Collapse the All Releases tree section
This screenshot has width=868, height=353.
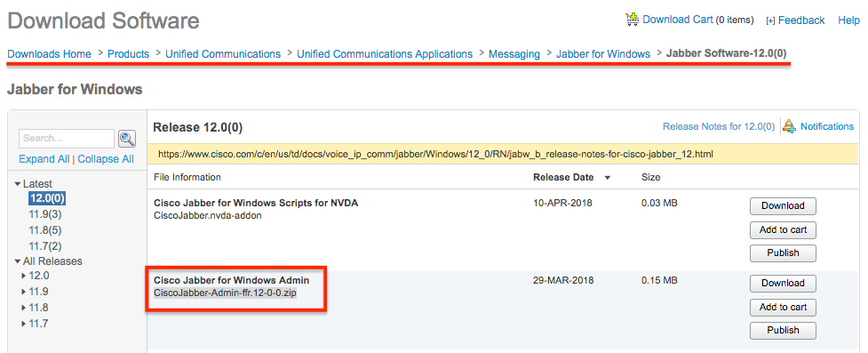pos(18,261)
